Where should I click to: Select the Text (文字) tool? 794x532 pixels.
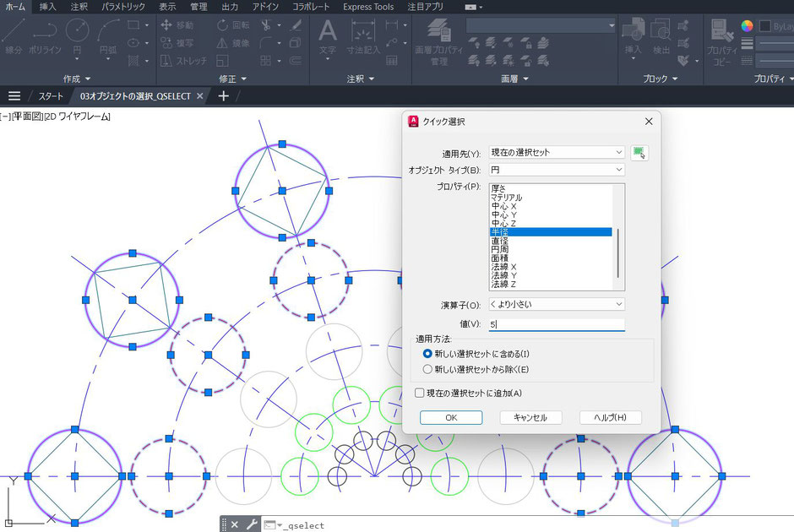tap(328, 36)
